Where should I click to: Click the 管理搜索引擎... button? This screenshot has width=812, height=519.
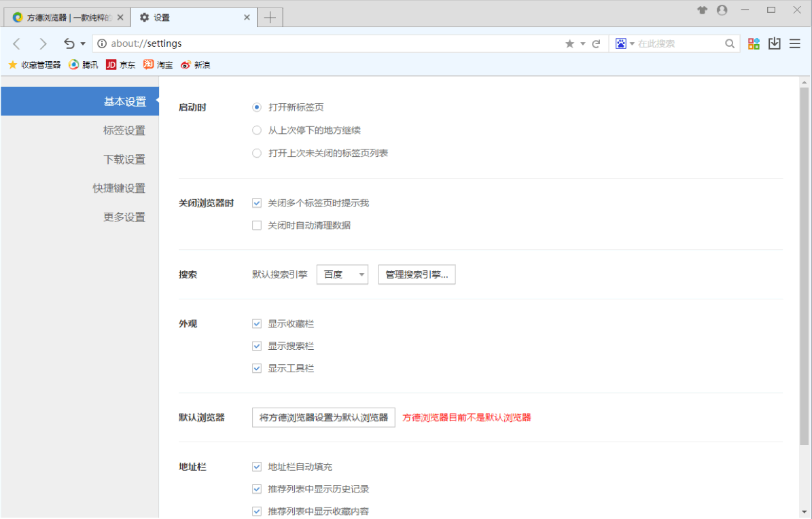click(417, 275)
